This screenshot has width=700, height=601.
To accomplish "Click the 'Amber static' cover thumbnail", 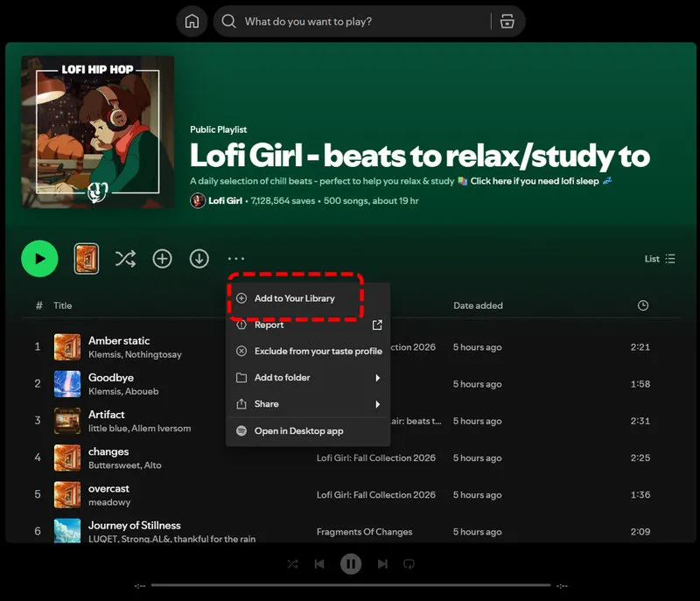I will 67,346.
